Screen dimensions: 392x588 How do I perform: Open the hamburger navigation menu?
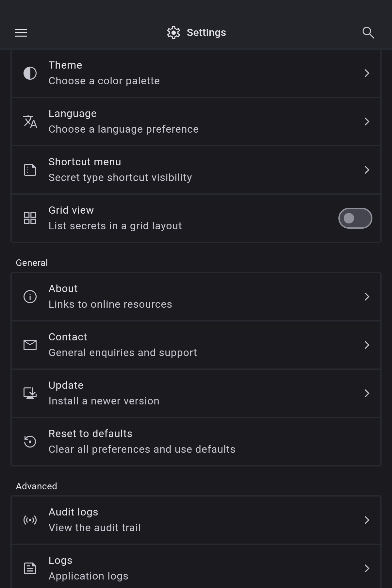coord(21,33)
